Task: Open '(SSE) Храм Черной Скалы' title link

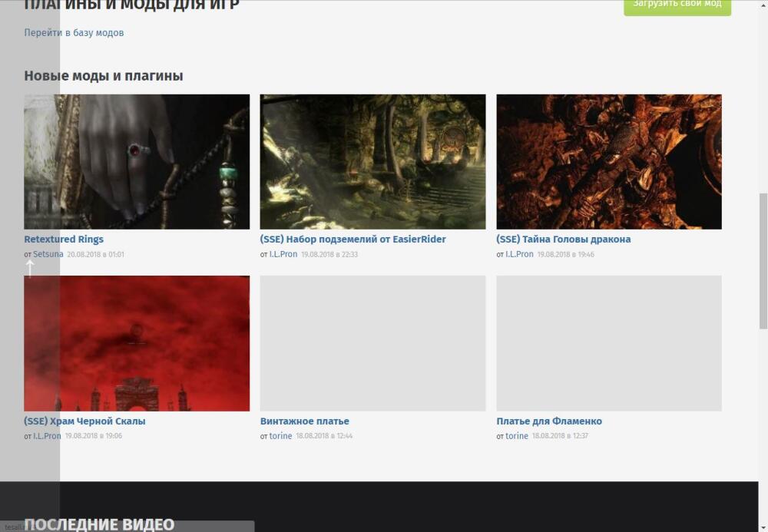Action: point(84,421)
